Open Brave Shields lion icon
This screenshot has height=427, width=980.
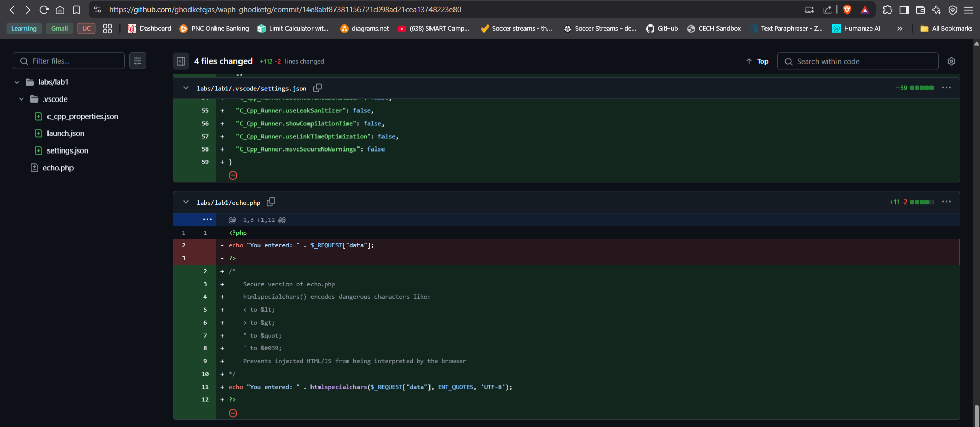tap(847, 10)
